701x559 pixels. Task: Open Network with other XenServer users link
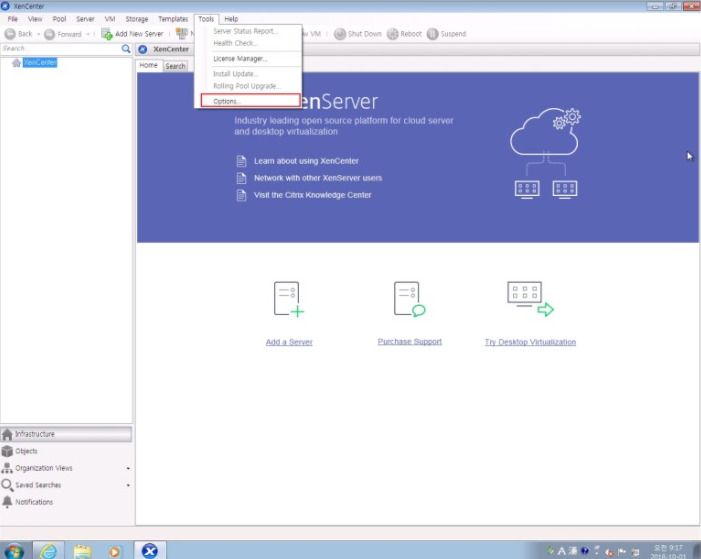[318, 178]
